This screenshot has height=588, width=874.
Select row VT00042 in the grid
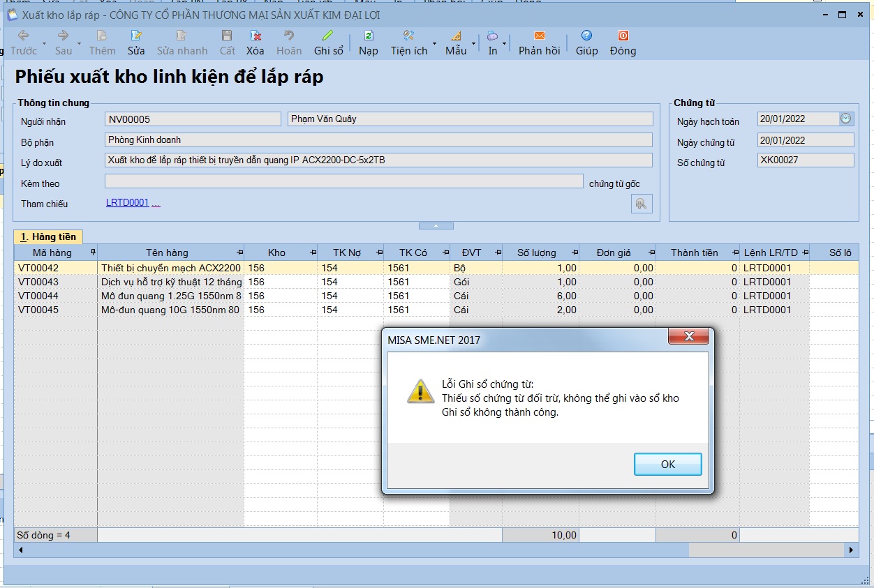[x=436, y=268]
